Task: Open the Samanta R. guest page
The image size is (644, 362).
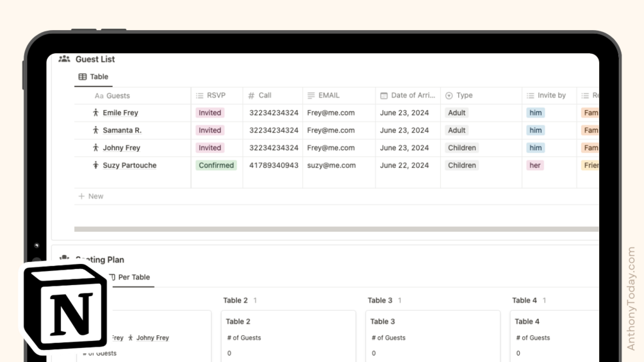Action: pos(122,130)
